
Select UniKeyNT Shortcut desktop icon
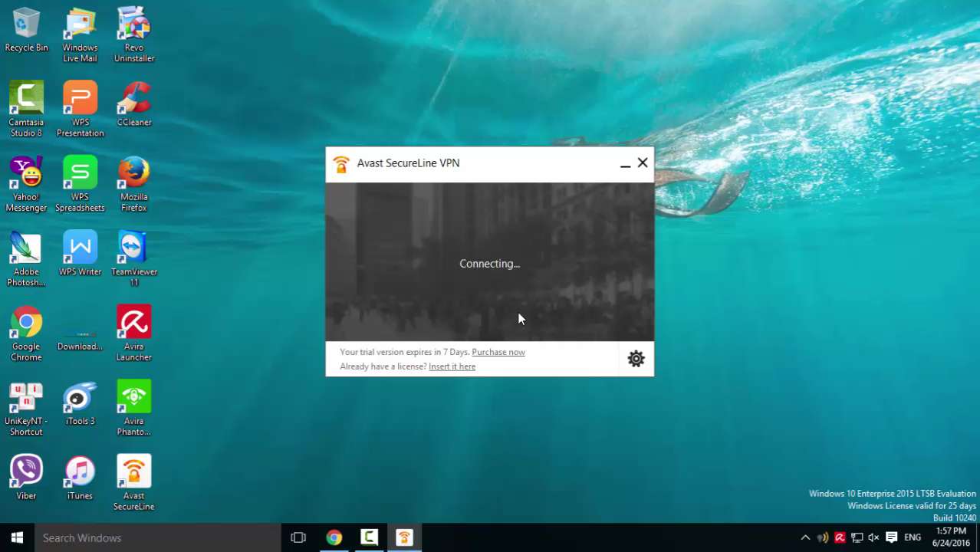tap(26, 409)
